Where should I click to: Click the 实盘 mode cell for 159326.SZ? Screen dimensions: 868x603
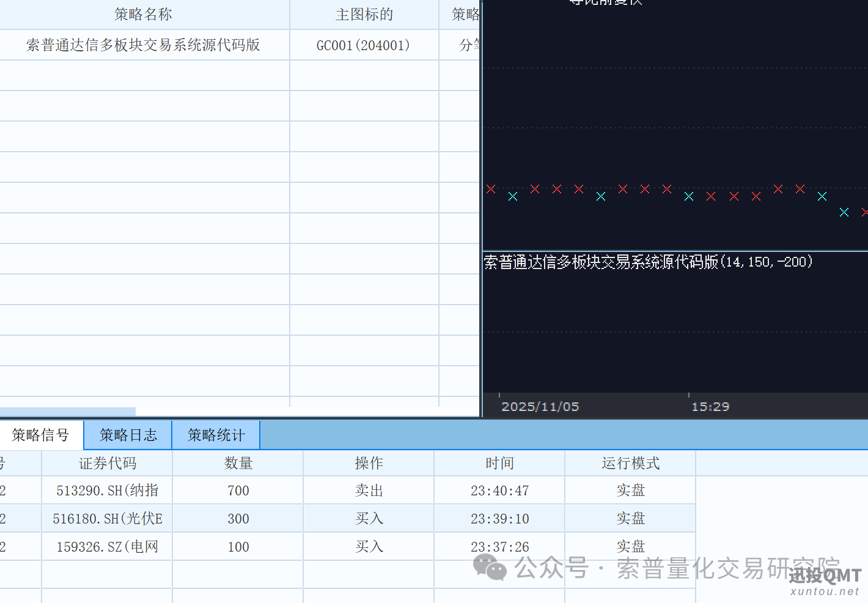pyautogui.click(x=630, y=546)
